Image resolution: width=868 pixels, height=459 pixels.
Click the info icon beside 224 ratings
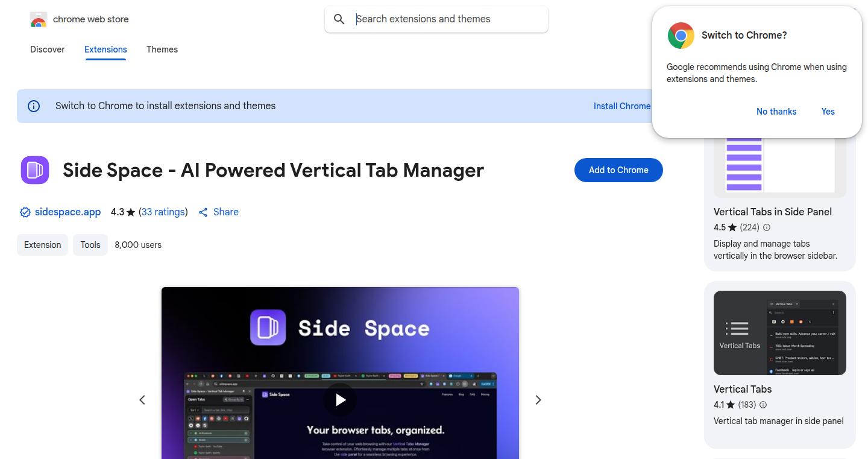[x=767, y=227]
